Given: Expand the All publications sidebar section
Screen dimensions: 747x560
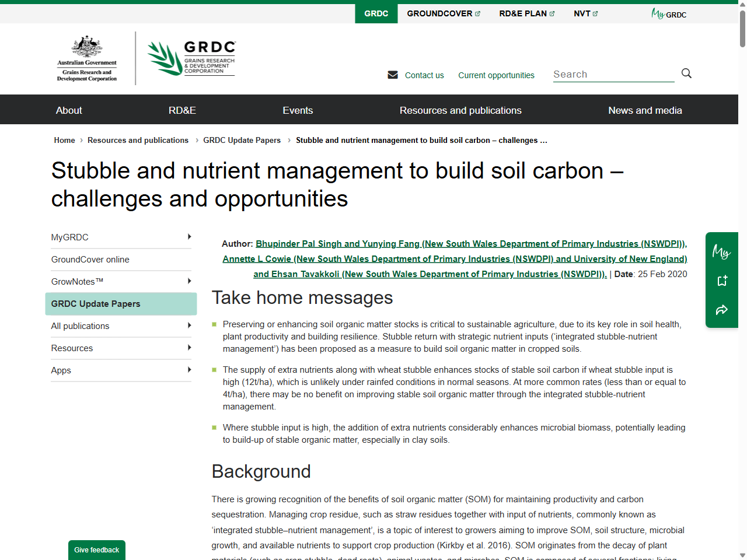Looking at the screenshot, I should pos(189,325).
